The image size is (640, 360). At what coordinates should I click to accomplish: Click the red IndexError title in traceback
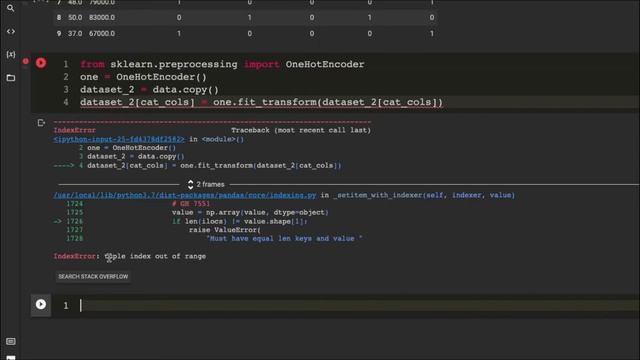[74, 130]
